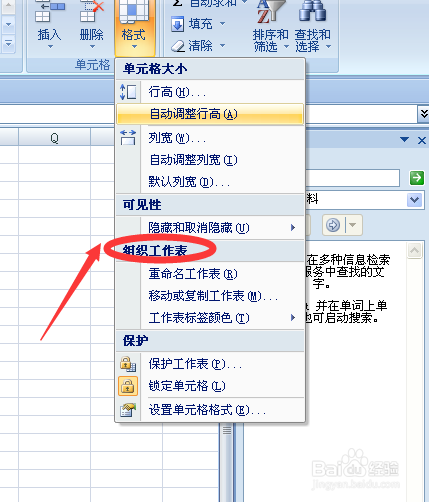Select 移动或复制工作表(M)... menu item

210,296
